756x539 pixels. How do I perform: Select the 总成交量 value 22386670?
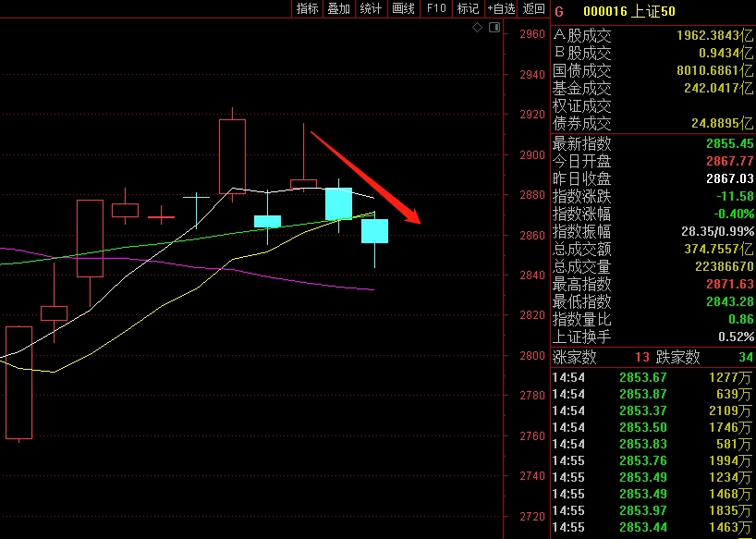(725, 266)
